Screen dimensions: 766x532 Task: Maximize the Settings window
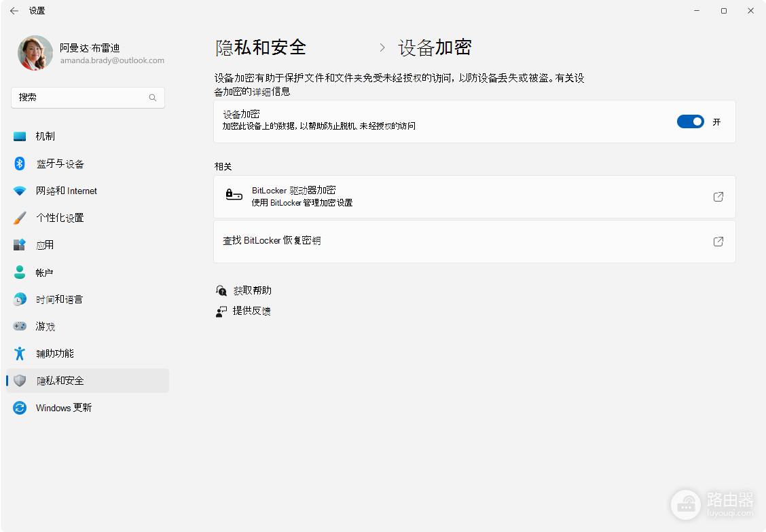(x=724, y=11)
